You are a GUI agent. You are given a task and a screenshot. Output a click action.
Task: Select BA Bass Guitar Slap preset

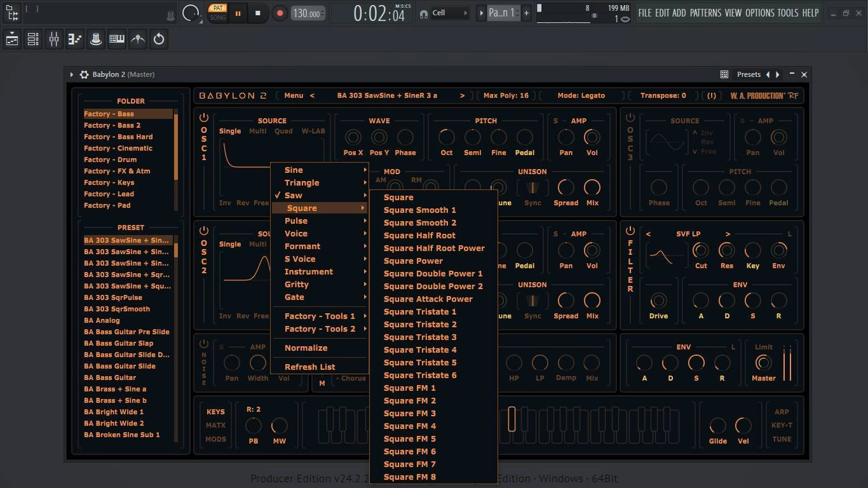(x=128, y=343)
